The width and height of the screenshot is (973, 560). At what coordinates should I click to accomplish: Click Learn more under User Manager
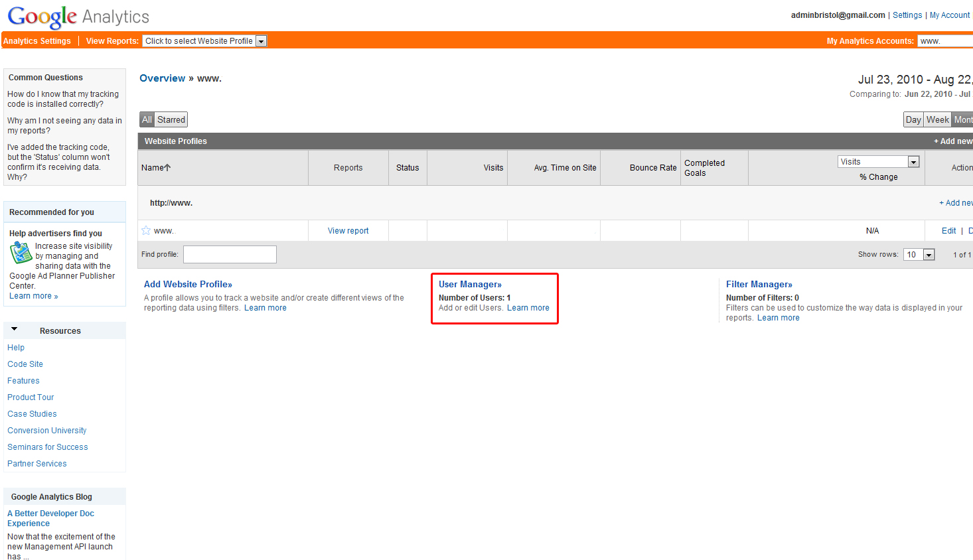pyautogui.click(x=528, y=308)
